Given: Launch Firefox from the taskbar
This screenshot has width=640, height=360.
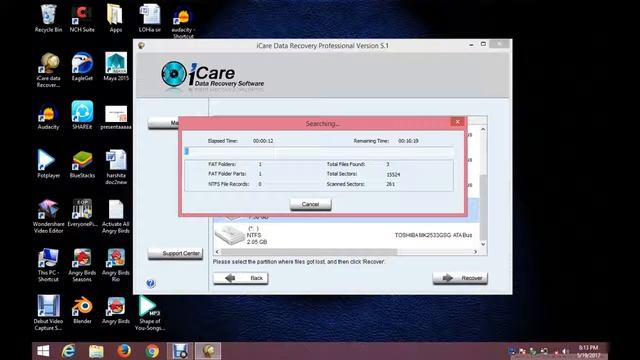Looking at the screenshot, I should [x=124, y=351].
